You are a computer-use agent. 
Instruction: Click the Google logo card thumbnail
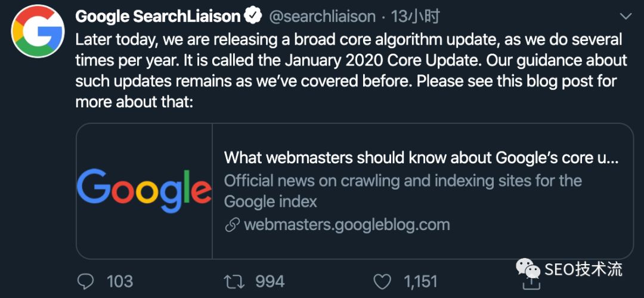(x=144, y=191)
